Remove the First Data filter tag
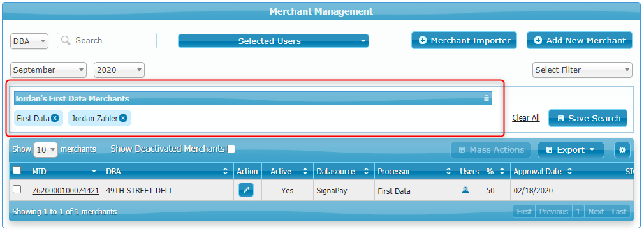This screenshot has height=231, width=644. click(55, 119)
